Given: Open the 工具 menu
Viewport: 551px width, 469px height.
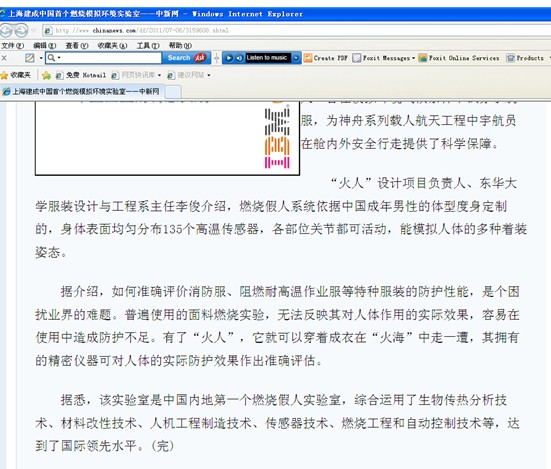Looking at the screenshot, I should point(148,45).
